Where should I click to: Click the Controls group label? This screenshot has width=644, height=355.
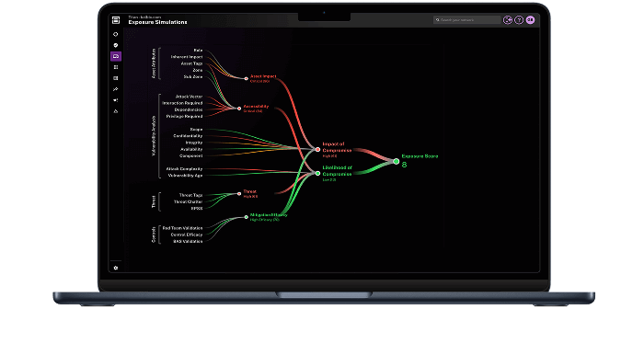coord(154,235)
